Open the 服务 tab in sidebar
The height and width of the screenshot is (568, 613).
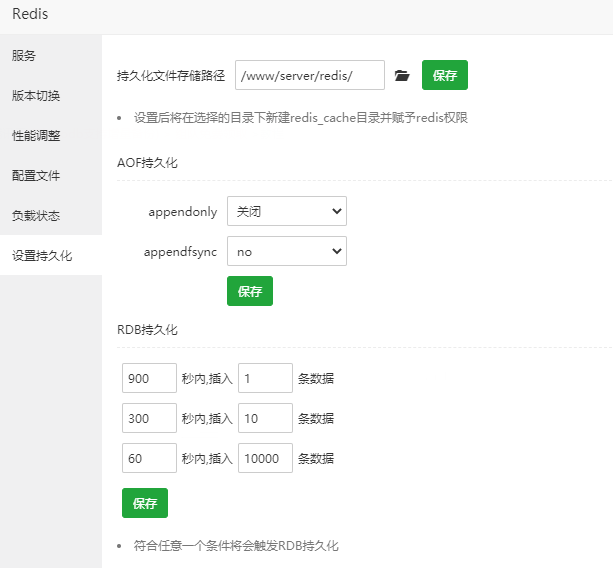51,56
